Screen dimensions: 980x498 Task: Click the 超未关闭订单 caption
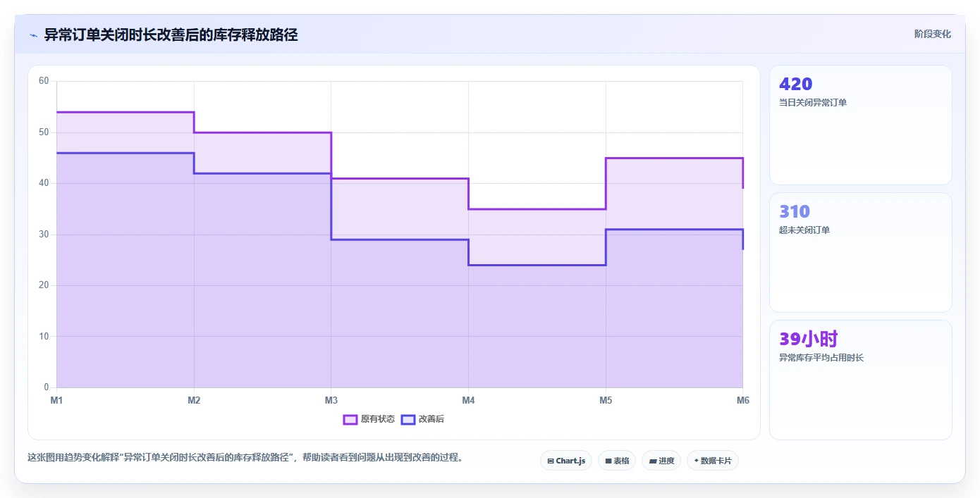pyautogui.click(x=804, y=230)
